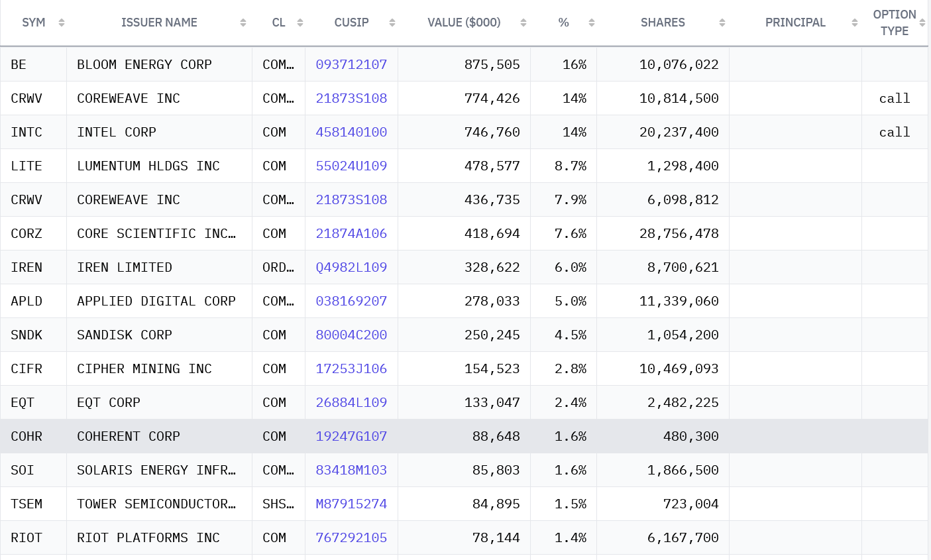Click the sort arrows next to SYM
The image size is (931, 560).
(x=62, y=23)
